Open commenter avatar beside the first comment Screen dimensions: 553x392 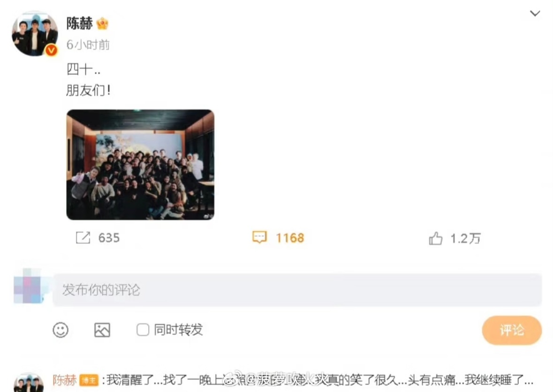pos(29,383)
